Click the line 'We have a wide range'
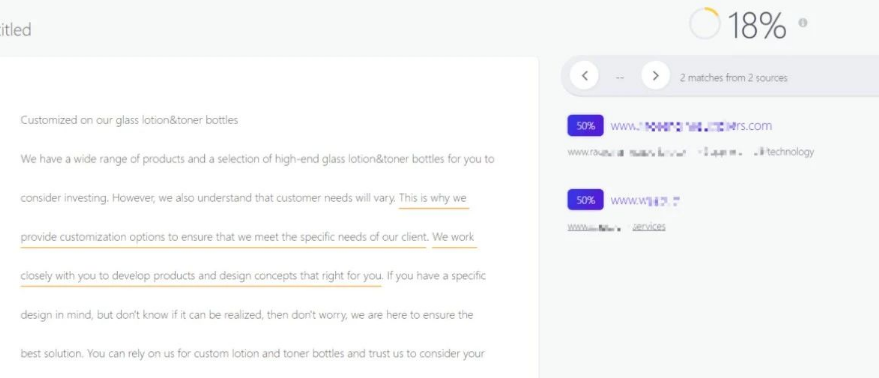The width and height of the screenshot is (879, 378). point(257,159)
